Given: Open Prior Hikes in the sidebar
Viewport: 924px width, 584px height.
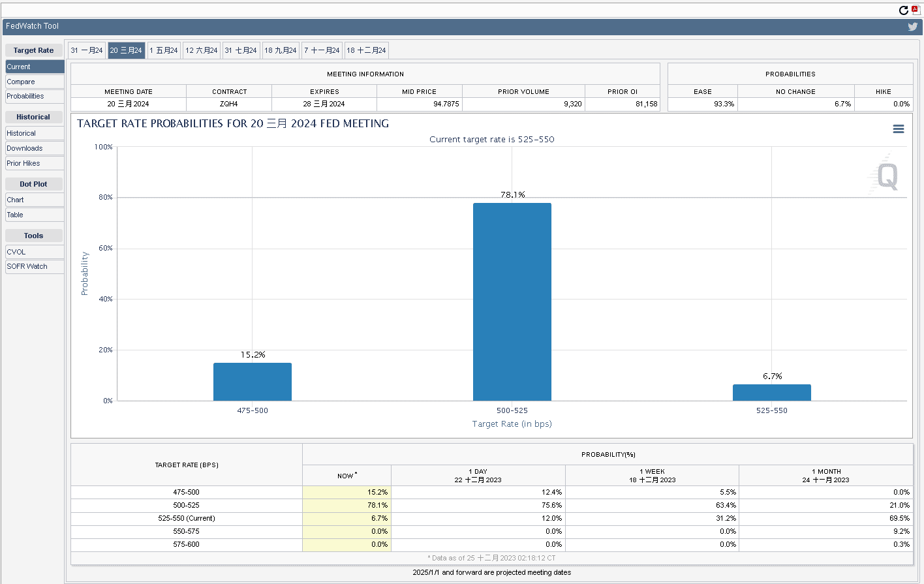Looking at the screenshot, I should (35, 163).
